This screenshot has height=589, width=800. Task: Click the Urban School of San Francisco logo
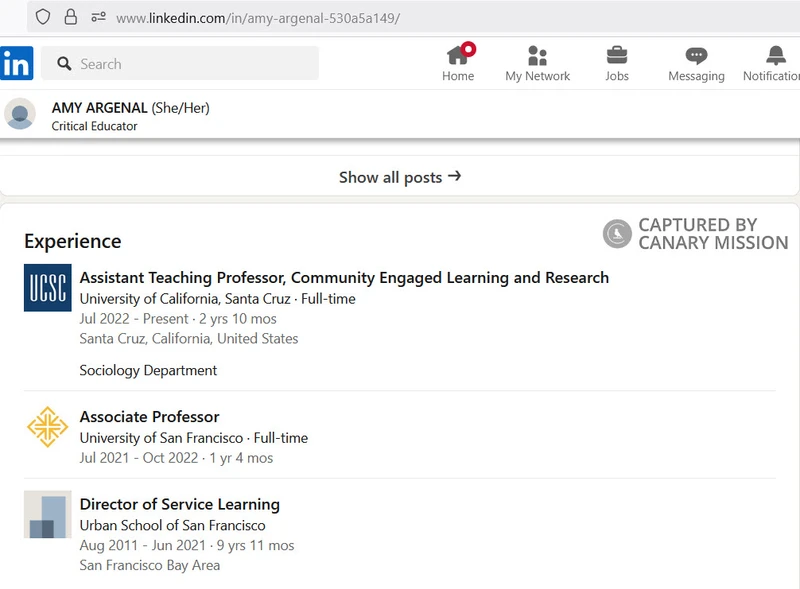[47, 514]
